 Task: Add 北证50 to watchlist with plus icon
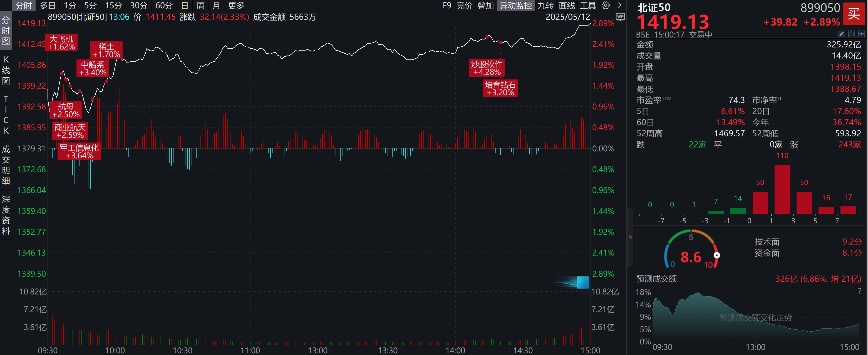point(862,34)
